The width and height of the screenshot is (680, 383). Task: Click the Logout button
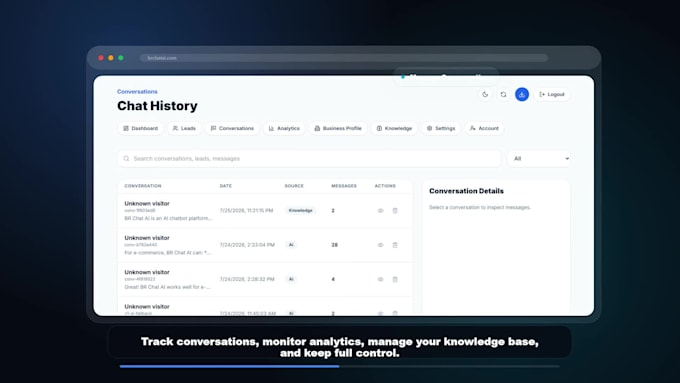coord(552,94)
